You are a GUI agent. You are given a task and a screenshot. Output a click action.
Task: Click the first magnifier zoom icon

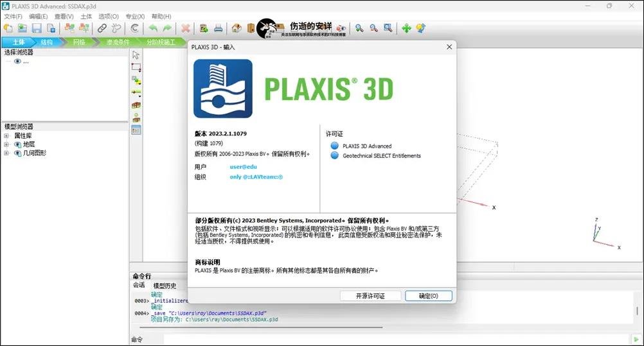point(359,28)
